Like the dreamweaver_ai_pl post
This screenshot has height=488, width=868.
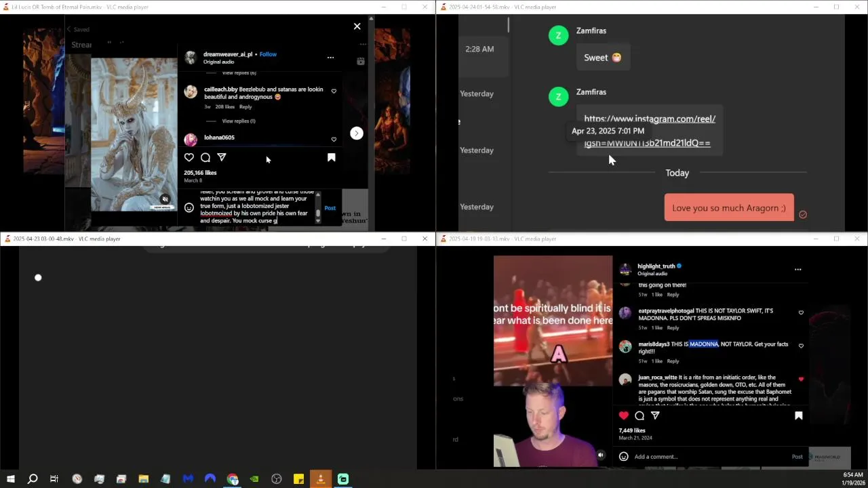point(189,157)
